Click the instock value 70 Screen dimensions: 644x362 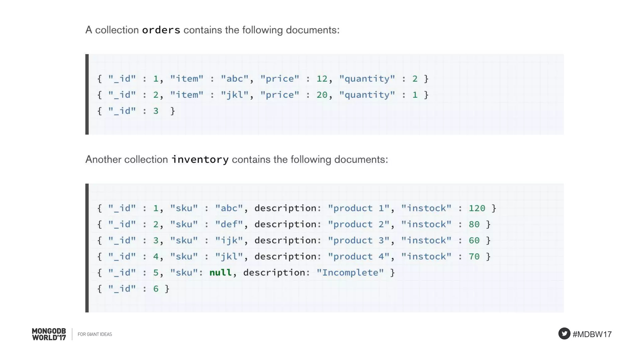point(474,256)
